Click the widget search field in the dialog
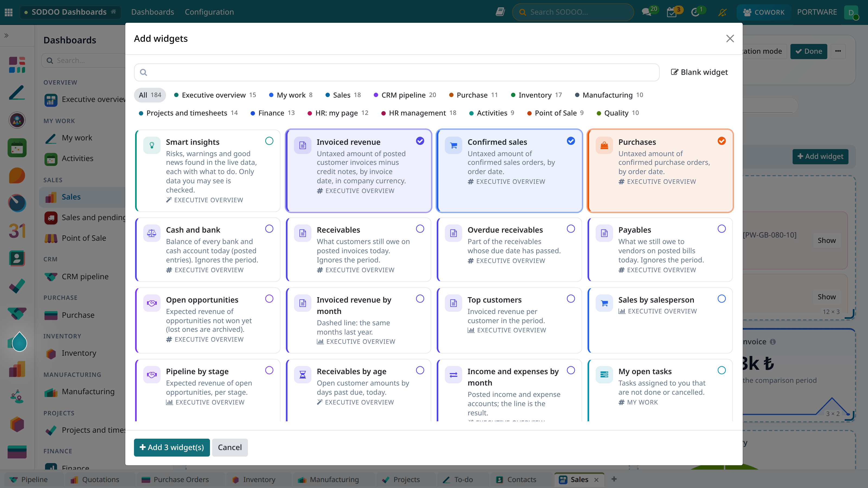The image size is (868, 488). coord(397,72)
